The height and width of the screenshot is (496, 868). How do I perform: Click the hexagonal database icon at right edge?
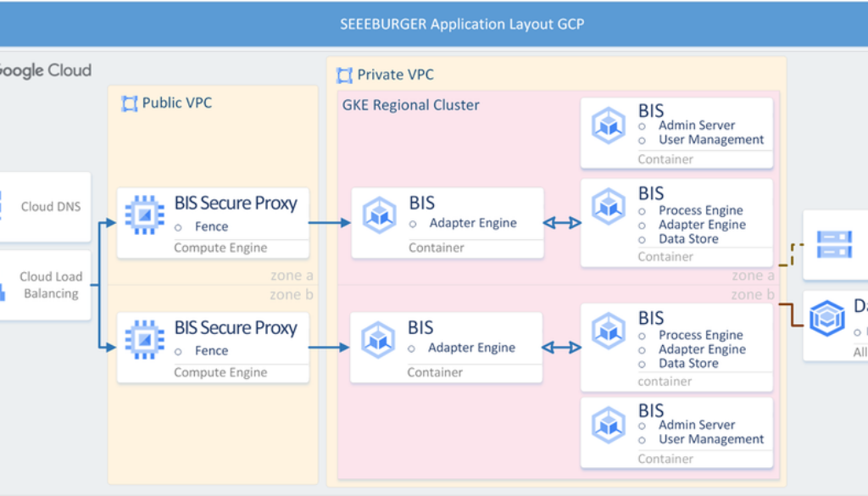coord(826,318)
